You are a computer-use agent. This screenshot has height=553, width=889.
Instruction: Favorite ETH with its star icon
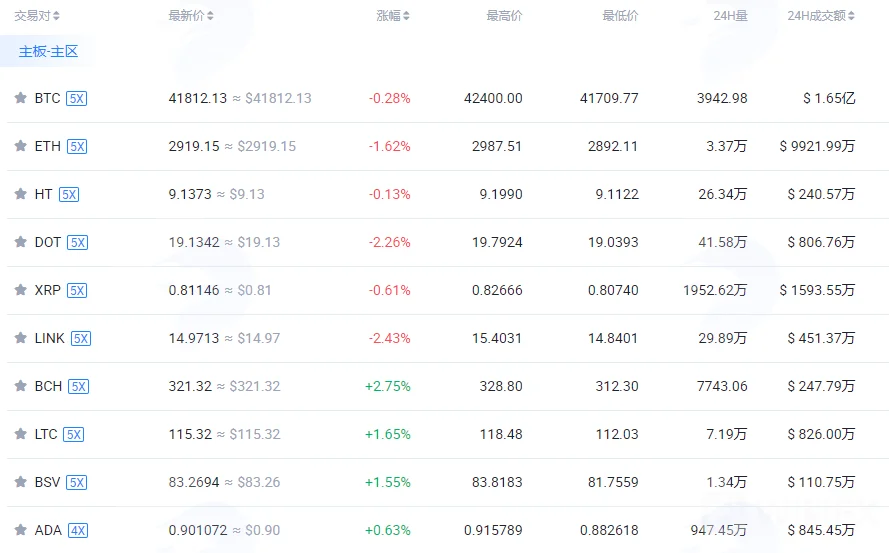pos(20,146)
